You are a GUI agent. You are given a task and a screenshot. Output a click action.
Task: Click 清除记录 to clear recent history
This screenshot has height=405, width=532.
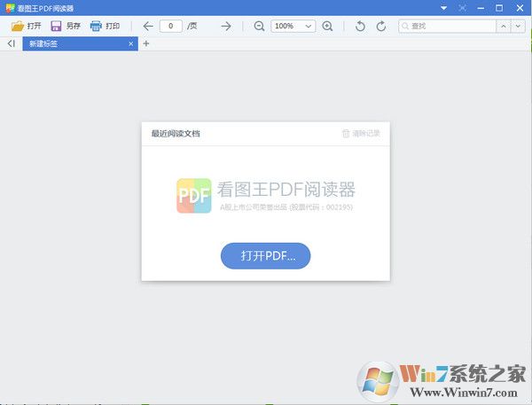[x=360, y=134]
